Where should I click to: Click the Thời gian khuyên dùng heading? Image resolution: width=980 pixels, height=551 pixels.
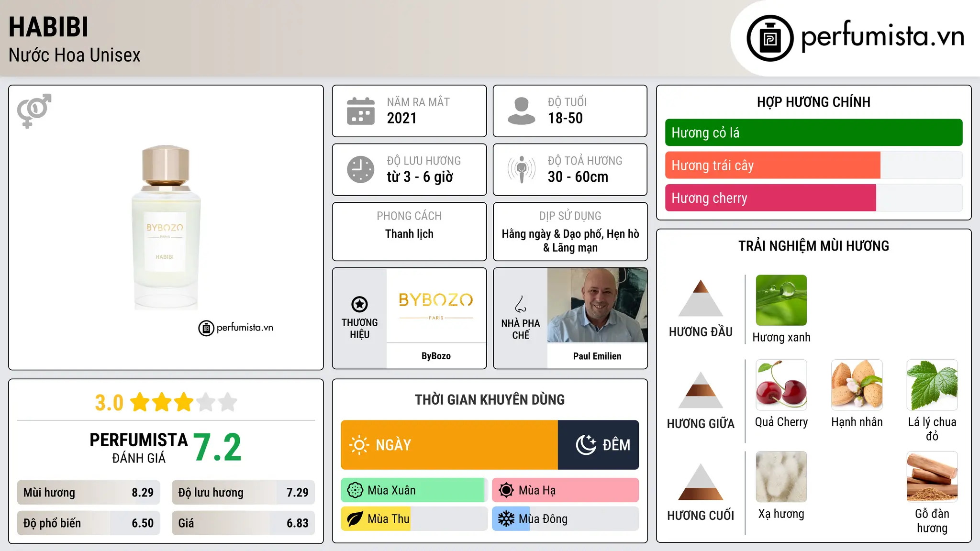(x=490, y=399)
